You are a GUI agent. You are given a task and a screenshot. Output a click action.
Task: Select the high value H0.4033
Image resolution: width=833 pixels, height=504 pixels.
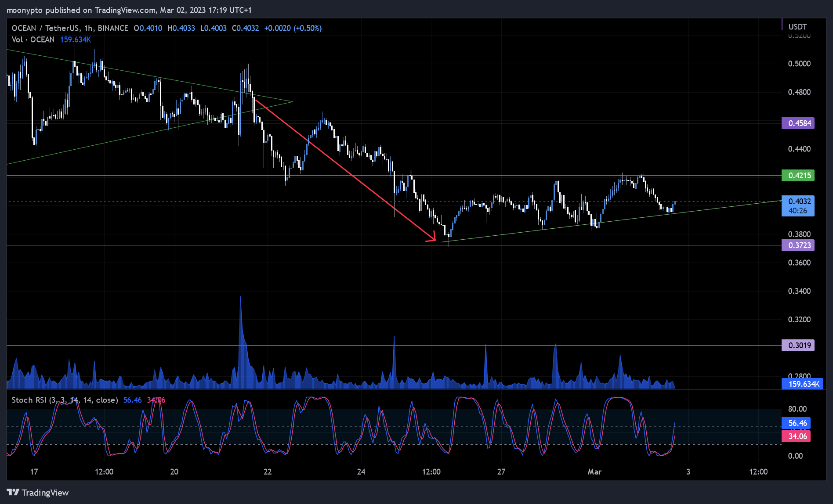pyautogui.click(x=181, y=28)
